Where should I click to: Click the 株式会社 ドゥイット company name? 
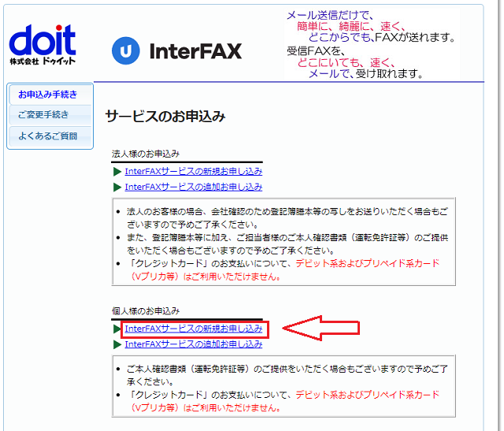(x=43, y=61)
